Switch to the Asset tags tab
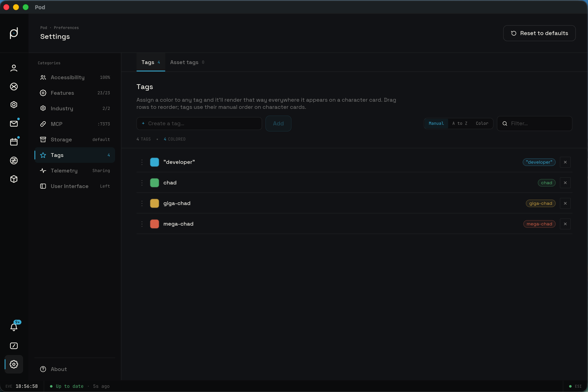The height and width of the screenshot is (392, 588). (187, 62)
